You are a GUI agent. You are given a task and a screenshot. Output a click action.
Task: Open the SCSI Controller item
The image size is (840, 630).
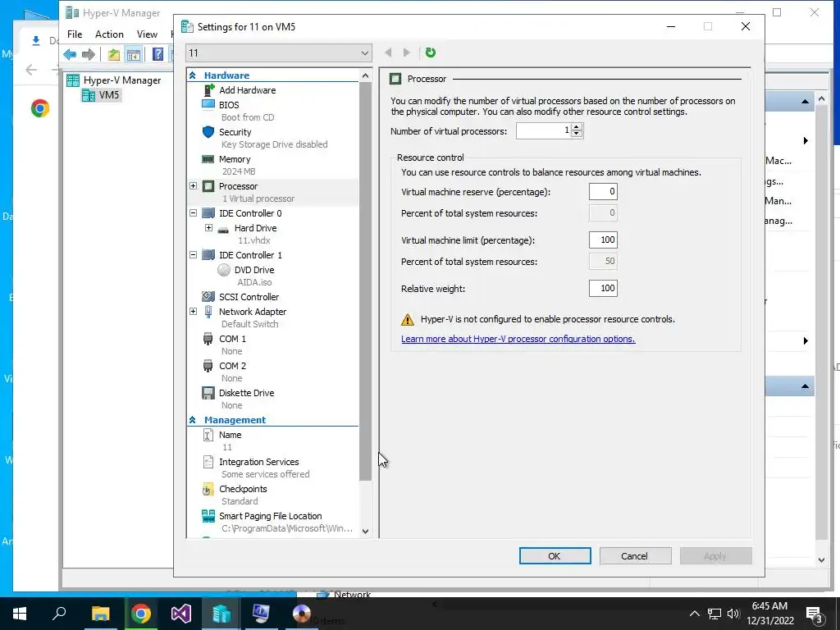click(x=249, y=297)
